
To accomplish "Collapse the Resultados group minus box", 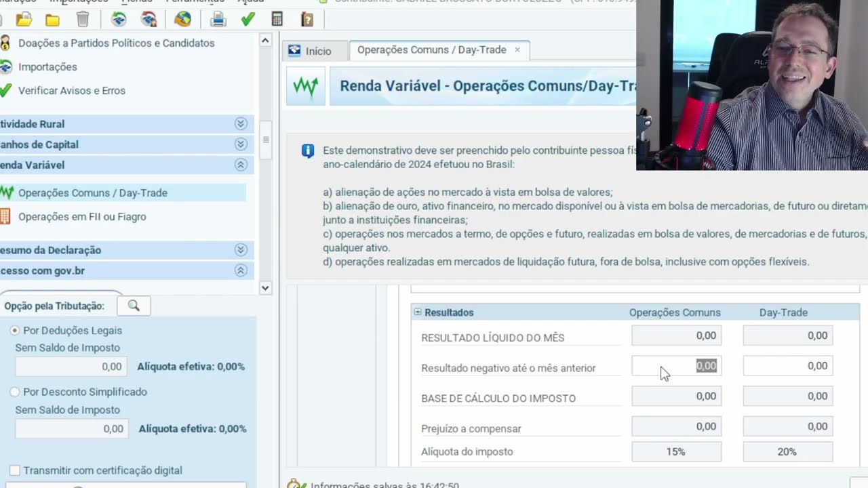I will 418,312.
